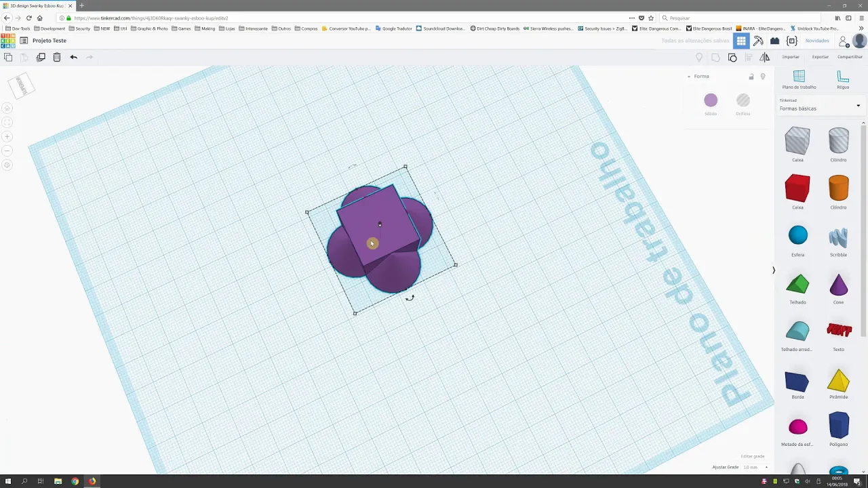Image resolution: width=868 pixels, height=488 pixels.
Task: Open the Ajustar Grade 1.0 mm dropdown
Action: click(755, 467)
